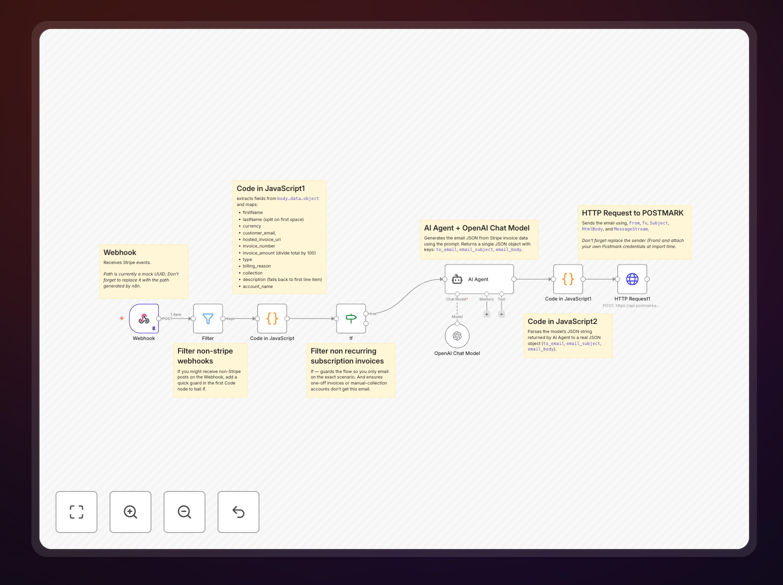Select the If node

click(351, 318)
